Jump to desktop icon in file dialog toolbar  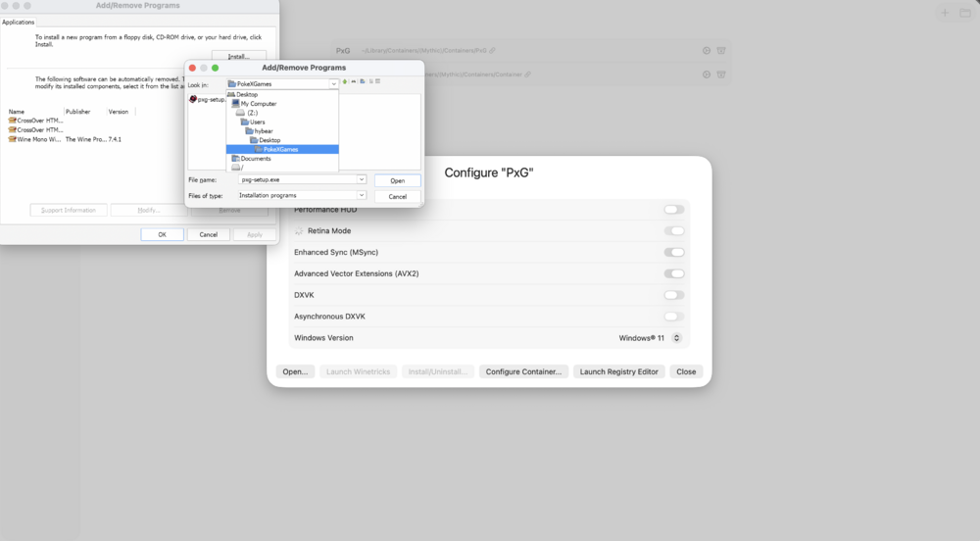pyautogui.click(x=353, y=81)
